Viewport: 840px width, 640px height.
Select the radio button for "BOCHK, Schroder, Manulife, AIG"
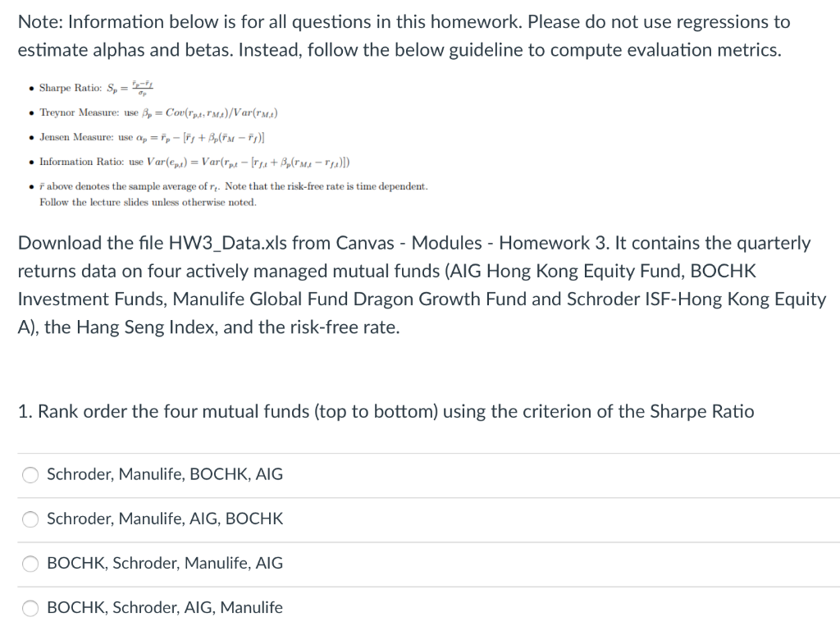click(x=30, y=564)
